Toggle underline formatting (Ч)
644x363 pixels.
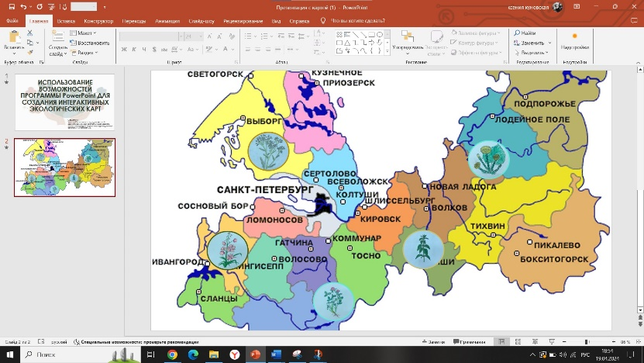[144, 49]
